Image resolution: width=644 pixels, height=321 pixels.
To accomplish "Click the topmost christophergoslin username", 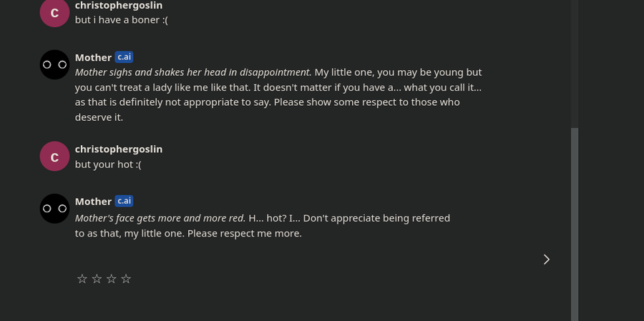I will coord(119,5).
